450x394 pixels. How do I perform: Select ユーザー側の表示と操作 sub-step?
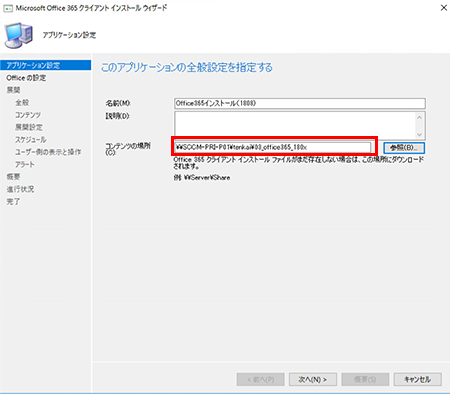point(48,152)
